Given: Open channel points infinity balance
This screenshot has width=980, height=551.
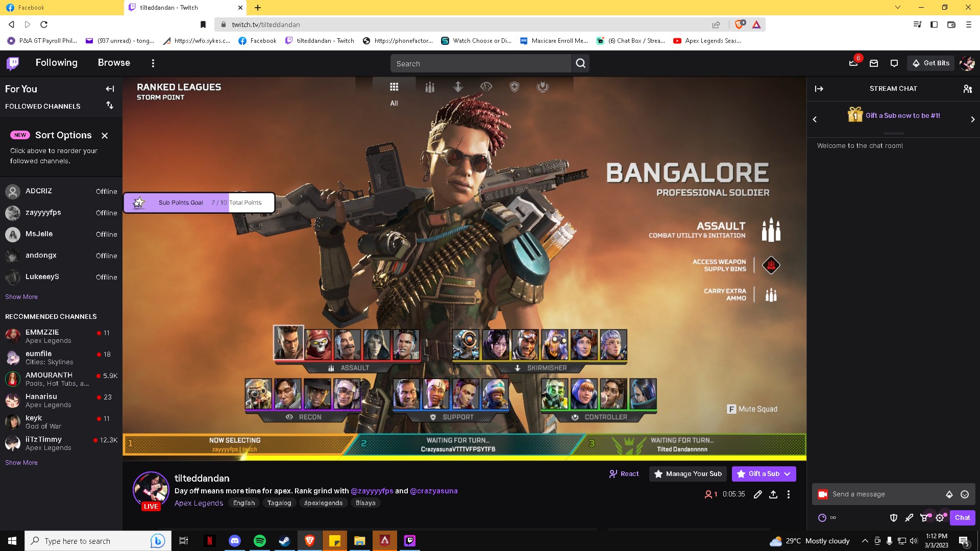Looking at the screenshot, I should click(827, 518).
